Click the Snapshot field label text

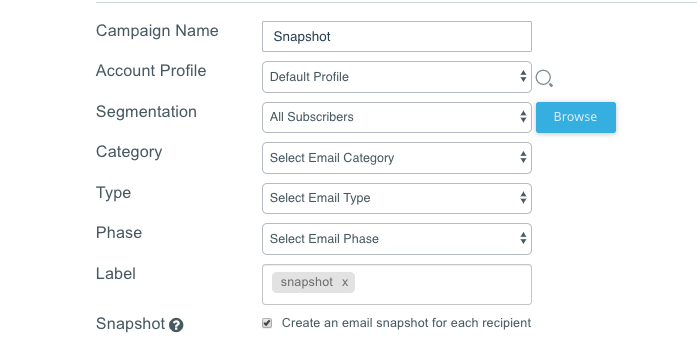pyautogui.click(x=130, y=324)
